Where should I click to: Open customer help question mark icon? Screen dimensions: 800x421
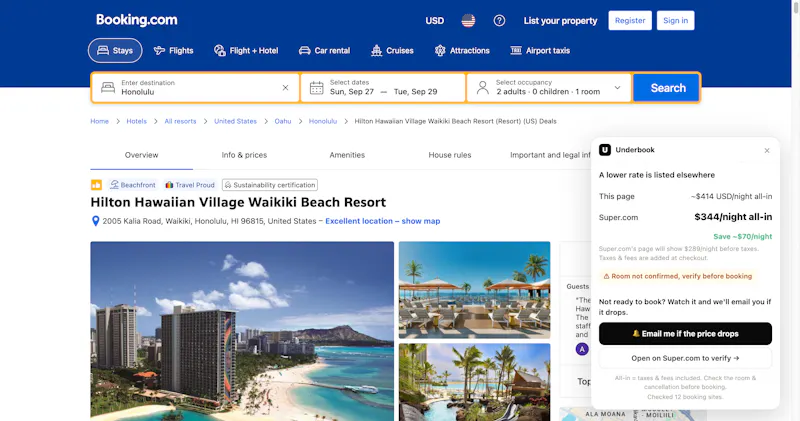click(x=499, y=21)
